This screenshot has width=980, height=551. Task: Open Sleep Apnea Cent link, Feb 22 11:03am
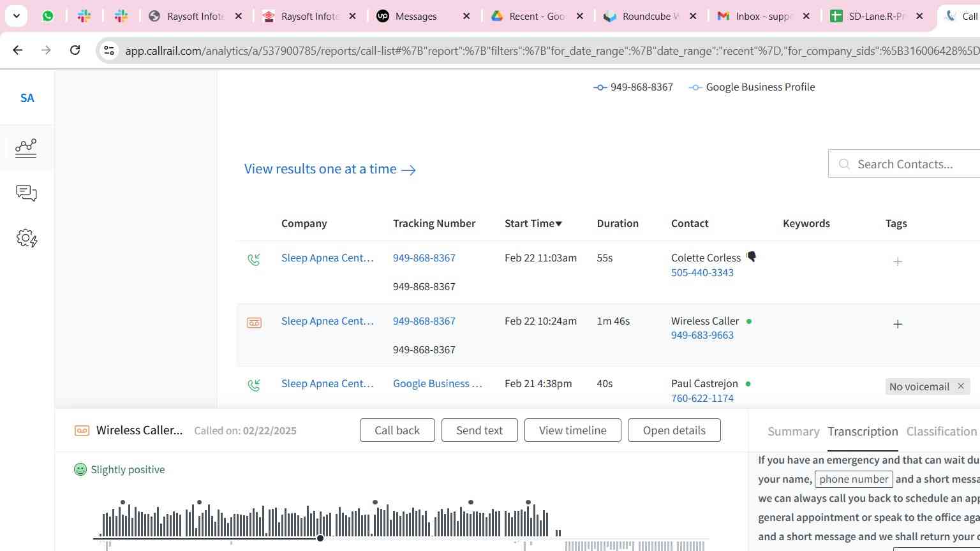tap(327, 258)
